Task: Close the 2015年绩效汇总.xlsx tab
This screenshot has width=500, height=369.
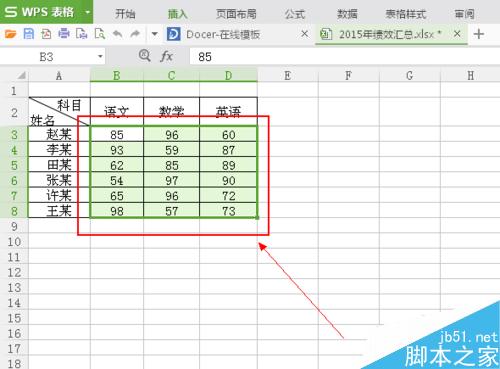Action: (457, 34)
